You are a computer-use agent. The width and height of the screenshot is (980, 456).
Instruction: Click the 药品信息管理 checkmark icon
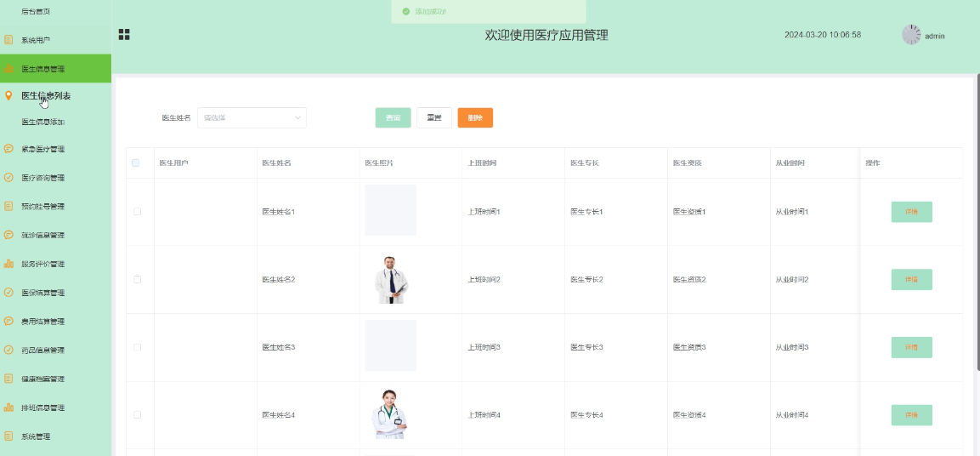coord(8,351)
